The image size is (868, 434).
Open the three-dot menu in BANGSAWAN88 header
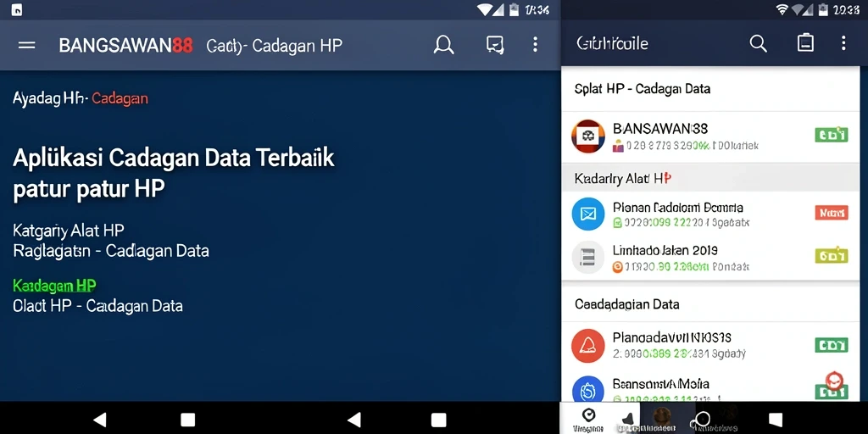pyautogui.click(x=535, y=45)
